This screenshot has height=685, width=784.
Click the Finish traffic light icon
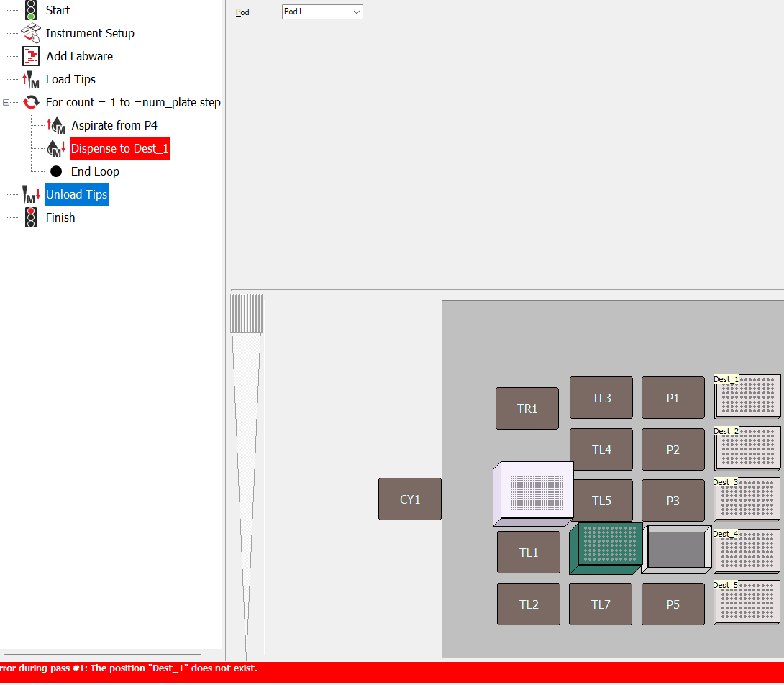[30, 217]
